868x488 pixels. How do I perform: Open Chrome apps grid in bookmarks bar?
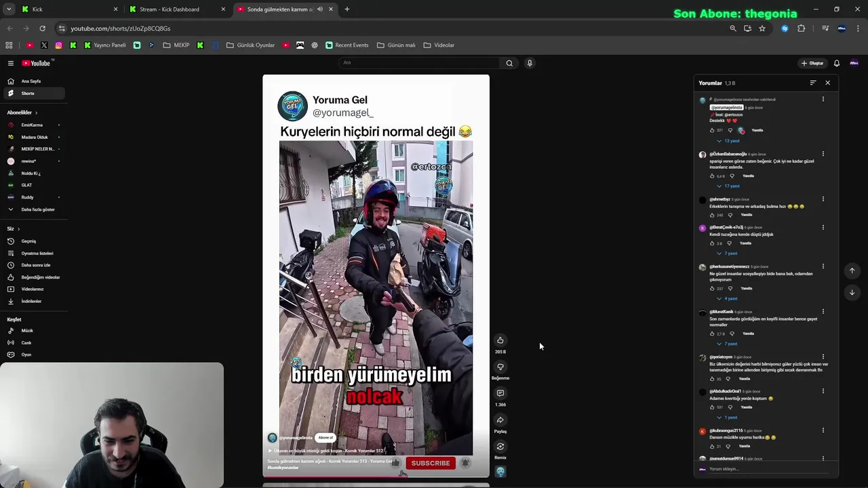pyautogui.click(x=9, y=45)
